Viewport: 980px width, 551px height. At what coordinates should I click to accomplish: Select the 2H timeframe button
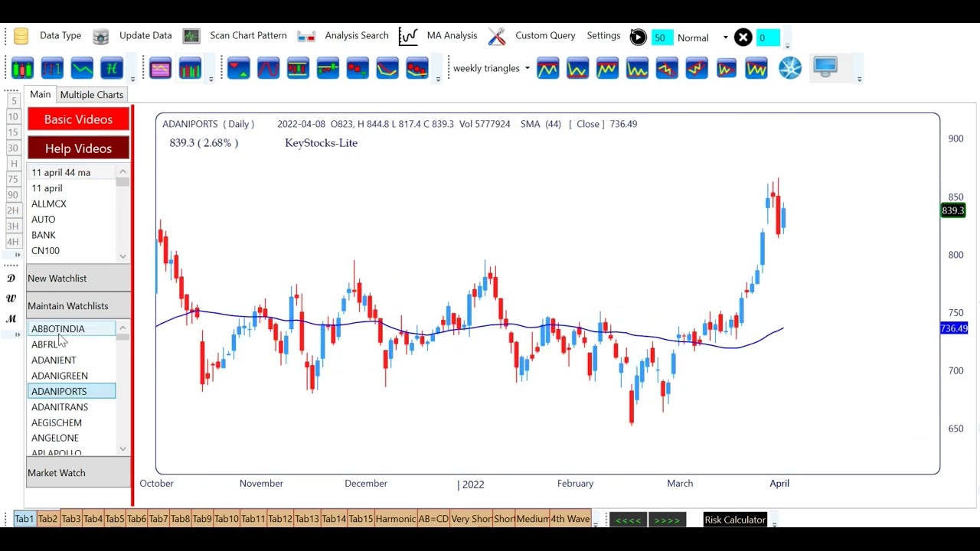(x=13, y=210)
